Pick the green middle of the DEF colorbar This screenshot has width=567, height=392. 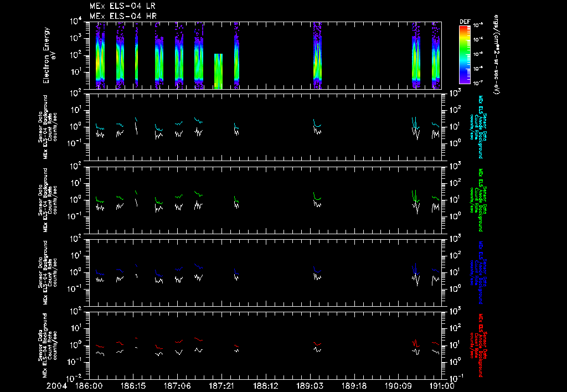465,53
